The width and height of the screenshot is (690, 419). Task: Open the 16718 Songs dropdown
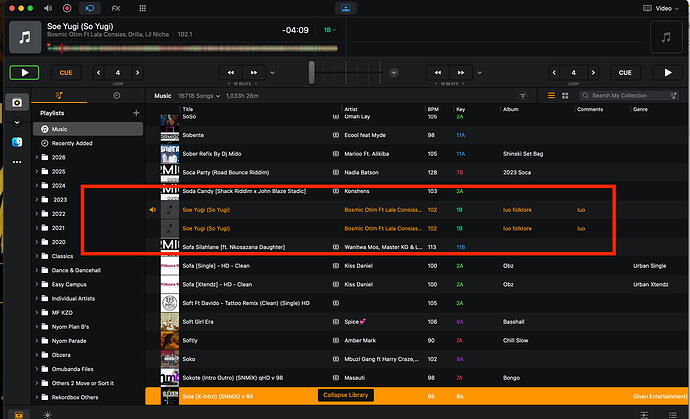point(199,96)
